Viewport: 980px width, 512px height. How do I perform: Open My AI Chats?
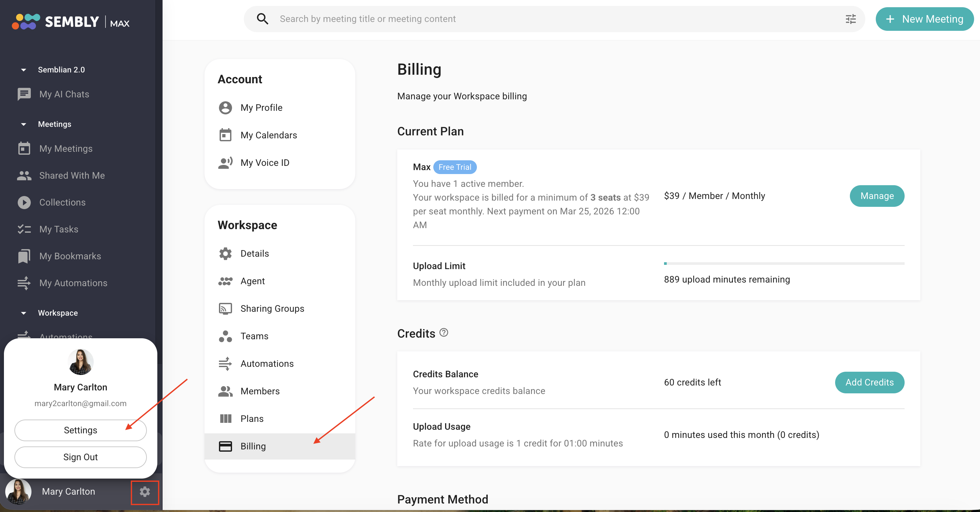click(x=64, y=94)
